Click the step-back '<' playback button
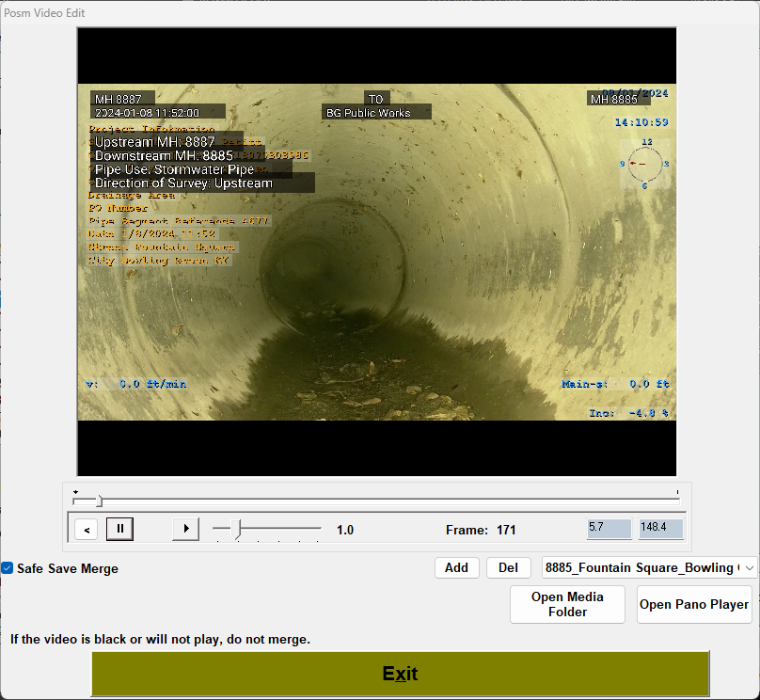Screen dimensions: 760x700 (87, 530)
